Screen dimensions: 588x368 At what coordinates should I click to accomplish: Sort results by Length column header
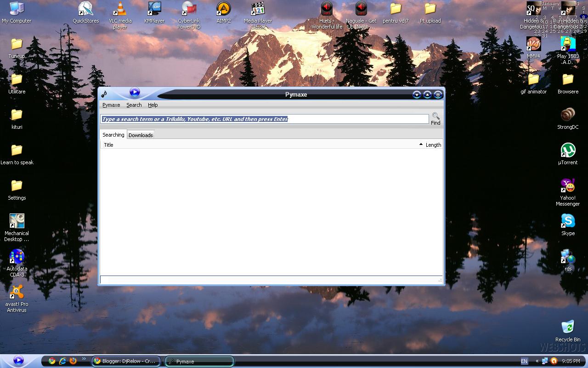(x=433, y=144)
